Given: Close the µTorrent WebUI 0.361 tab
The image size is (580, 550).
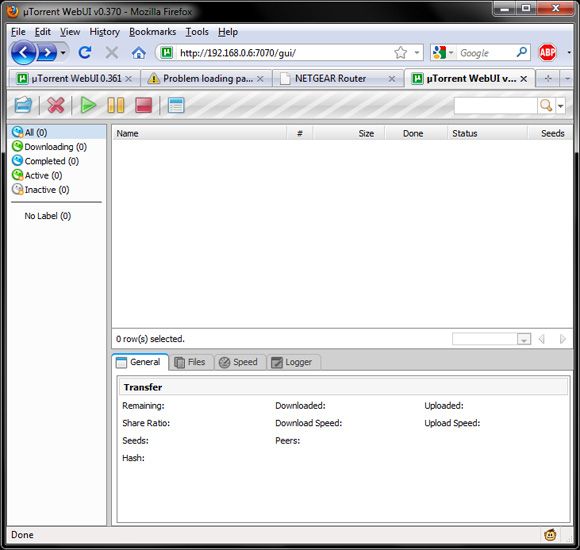Looking at the screenshot, I should click(128, 79).
